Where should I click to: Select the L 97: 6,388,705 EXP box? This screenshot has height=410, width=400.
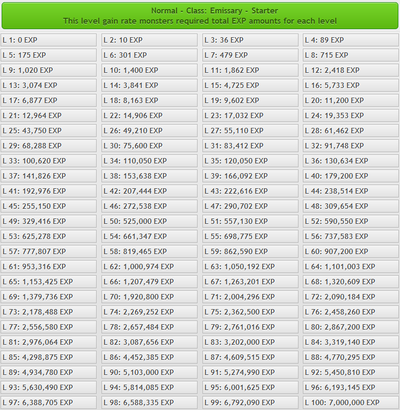pyautogui.click(x=49, y=403)
